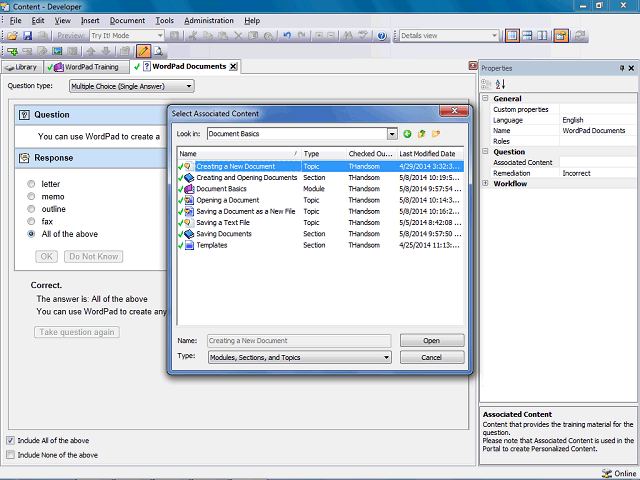Select the 'Templates' row in list
The image size is (640, 480).
pyautogui.click(x=320, y=245)
